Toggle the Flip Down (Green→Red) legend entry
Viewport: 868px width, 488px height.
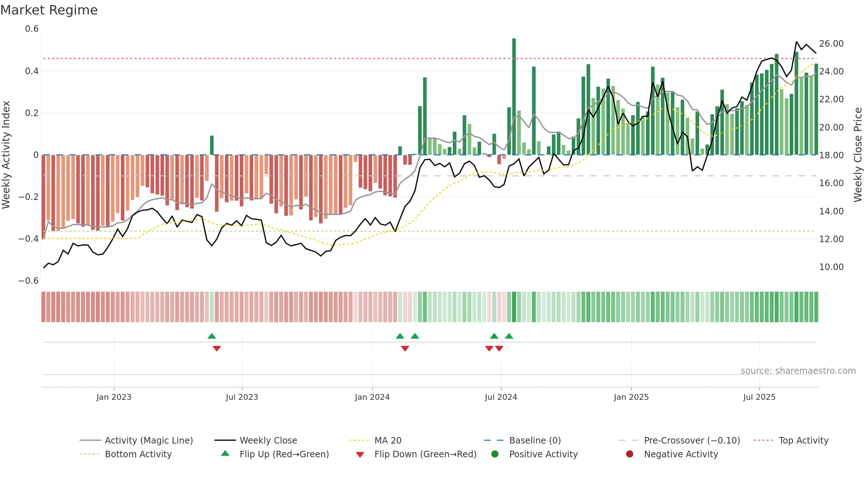(x=416, y=454)
